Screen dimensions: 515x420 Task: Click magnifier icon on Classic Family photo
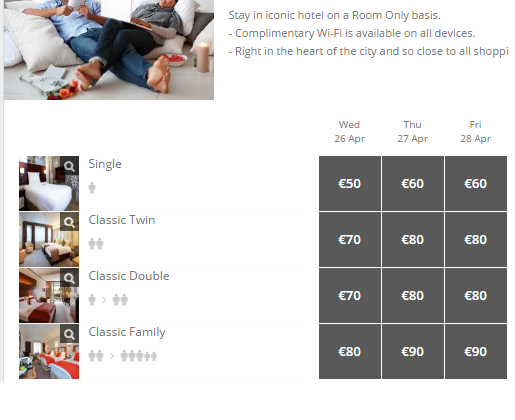[x=69, y=334]
